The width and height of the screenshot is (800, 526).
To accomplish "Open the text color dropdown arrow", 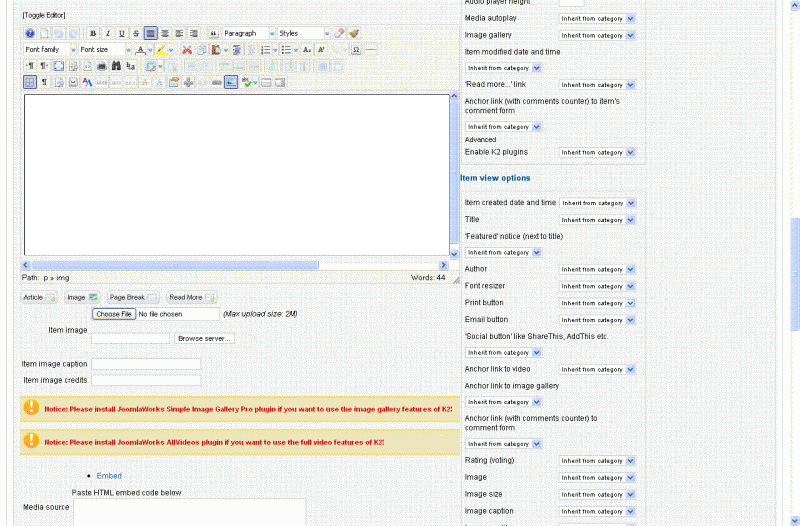I will pyautogui.click(x=150, y=50).
